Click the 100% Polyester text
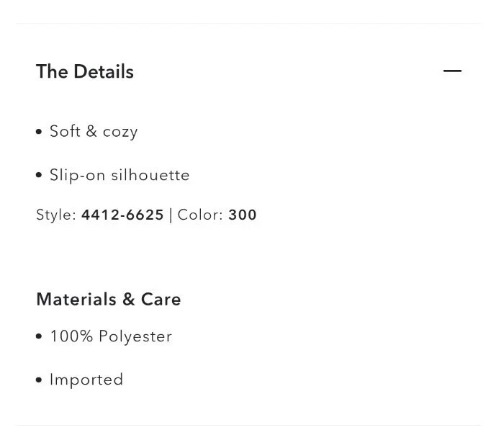 [x=111, y=336]
